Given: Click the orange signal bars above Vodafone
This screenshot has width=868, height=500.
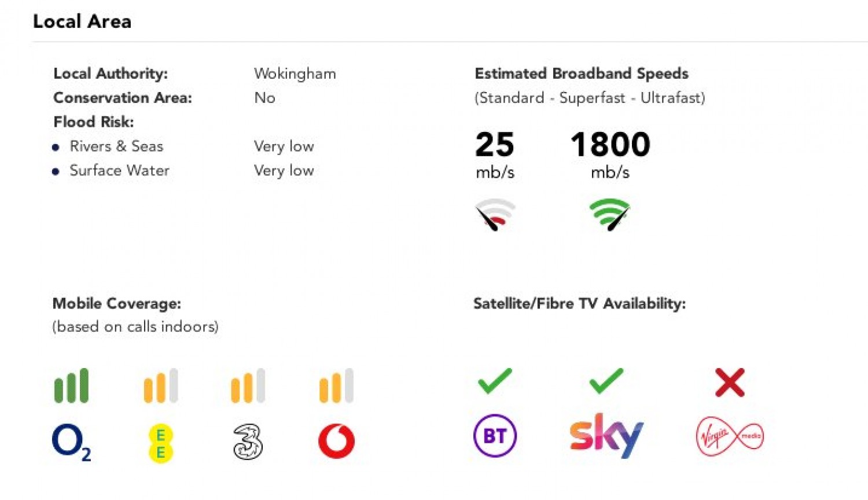Looking at the screenshot, I should (336, 385).
